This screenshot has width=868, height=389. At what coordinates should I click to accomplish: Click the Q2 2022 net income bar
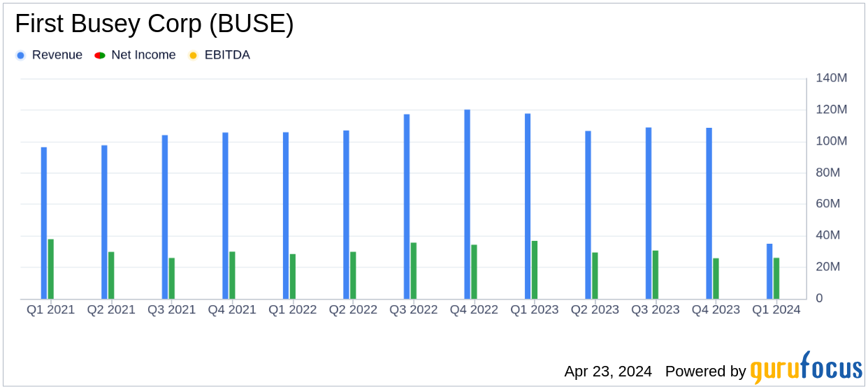(353, 275)
